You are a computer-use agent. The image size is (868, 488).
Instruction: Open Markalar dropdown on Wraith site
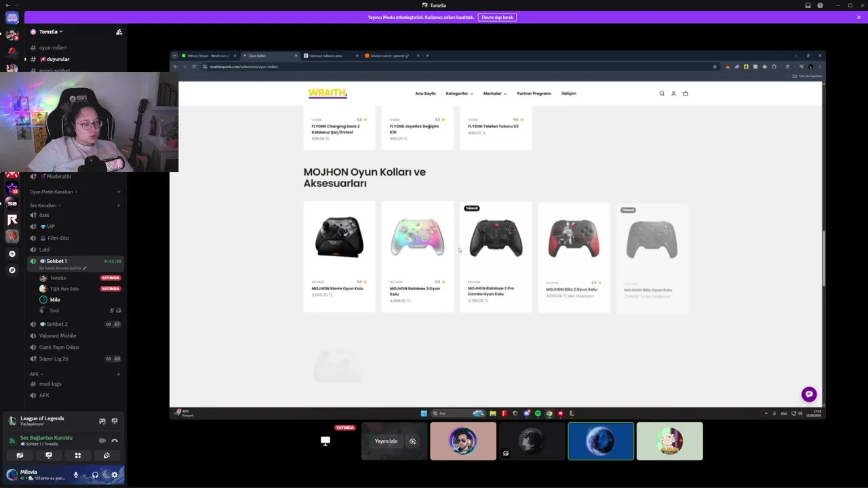[494, 94]
